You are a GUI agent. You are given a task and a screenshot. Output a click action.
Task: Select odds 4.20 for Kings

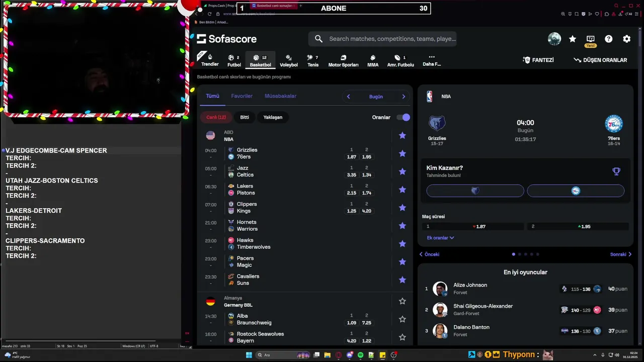[x=367, y=211]
